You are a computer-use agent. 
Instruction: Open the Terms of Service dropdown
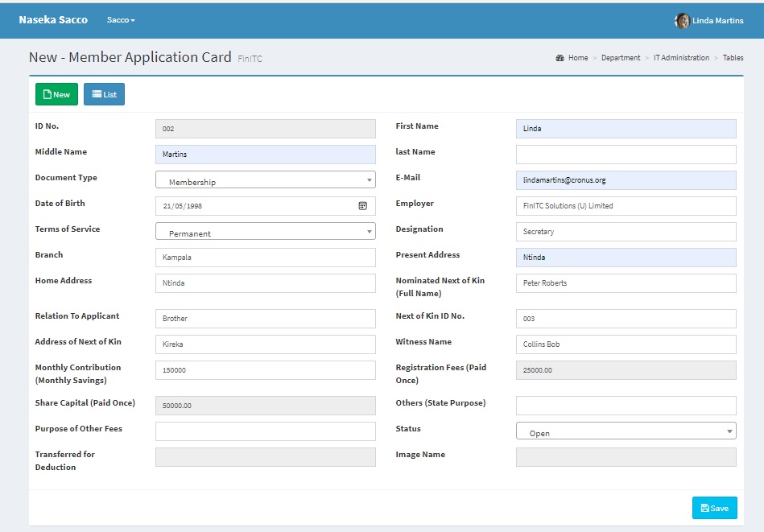click(x=265, y=232)
